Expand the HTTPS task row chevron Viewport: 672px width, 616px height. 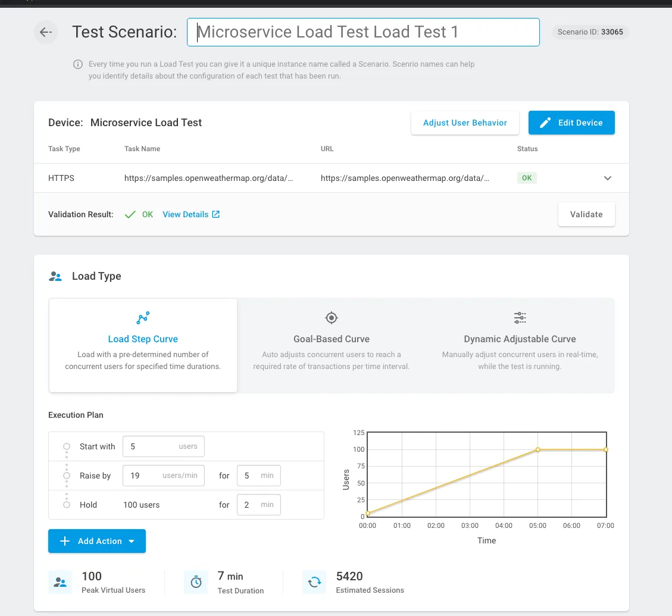(x=607, y=178)
